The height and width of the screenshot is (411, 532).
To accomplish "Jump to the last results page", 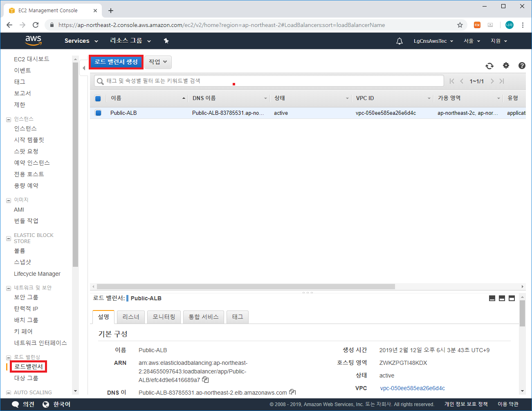I will point(502,81).
